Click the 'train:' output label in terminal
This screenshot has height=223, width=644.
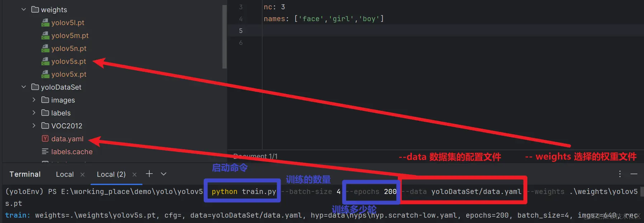click(18, 215)
